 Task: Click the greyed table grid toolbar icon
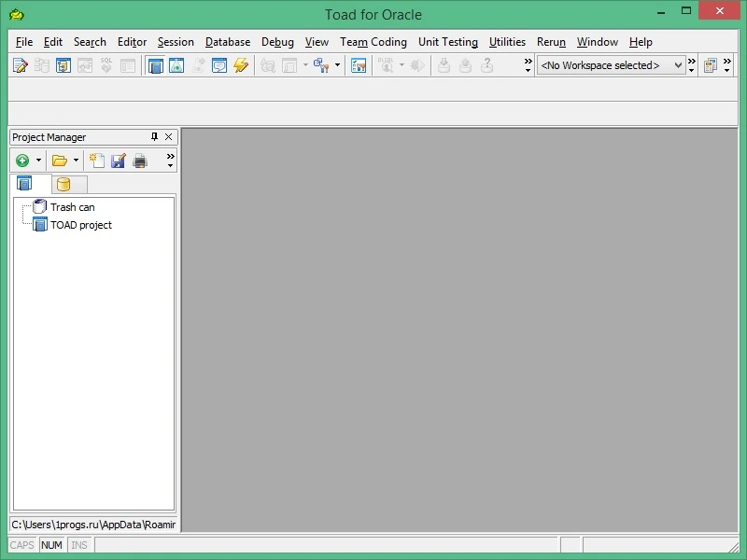coord(128,65)
